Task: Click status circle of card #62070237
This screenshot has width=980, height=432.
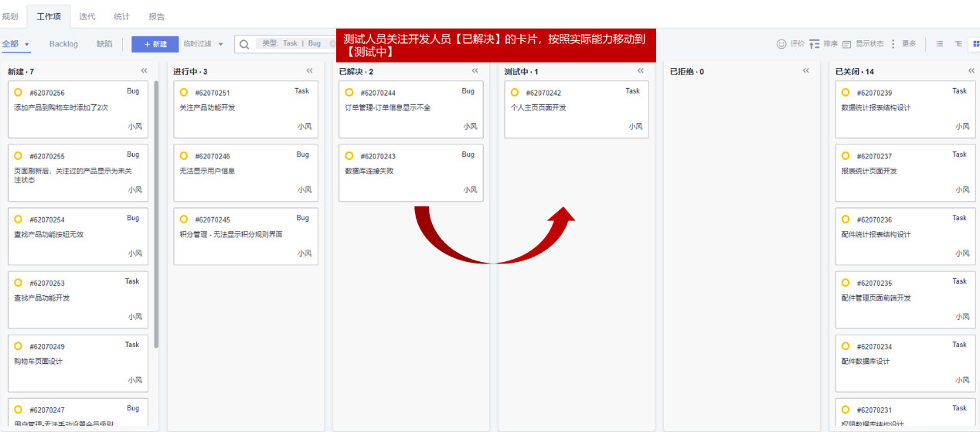Action: point(845,155)
